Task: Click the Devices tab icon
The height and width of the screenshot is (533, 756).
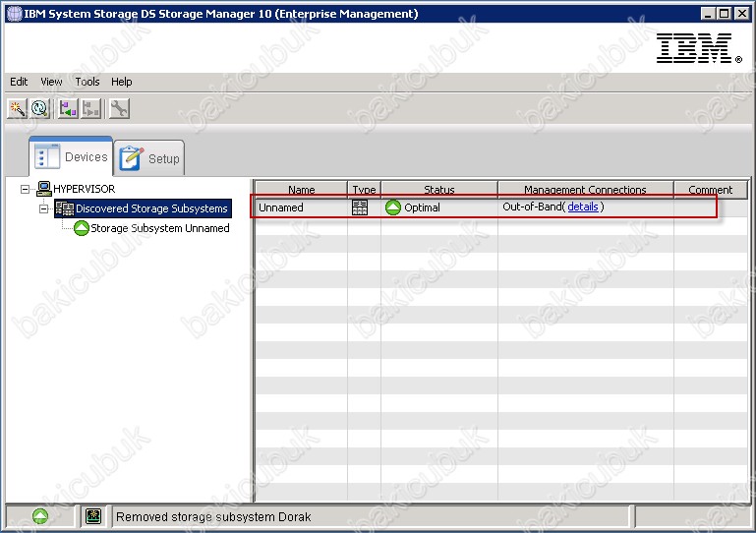Action: (47, 156)
